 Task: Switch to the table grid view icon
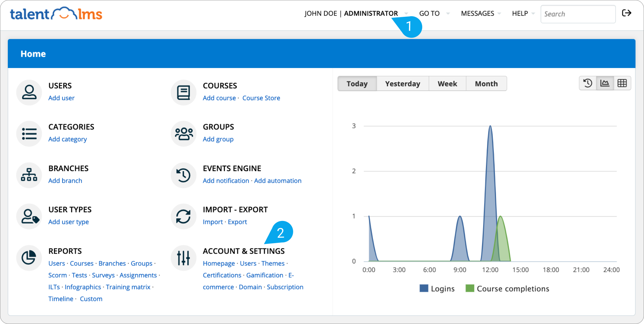click(x=622, y=83)
